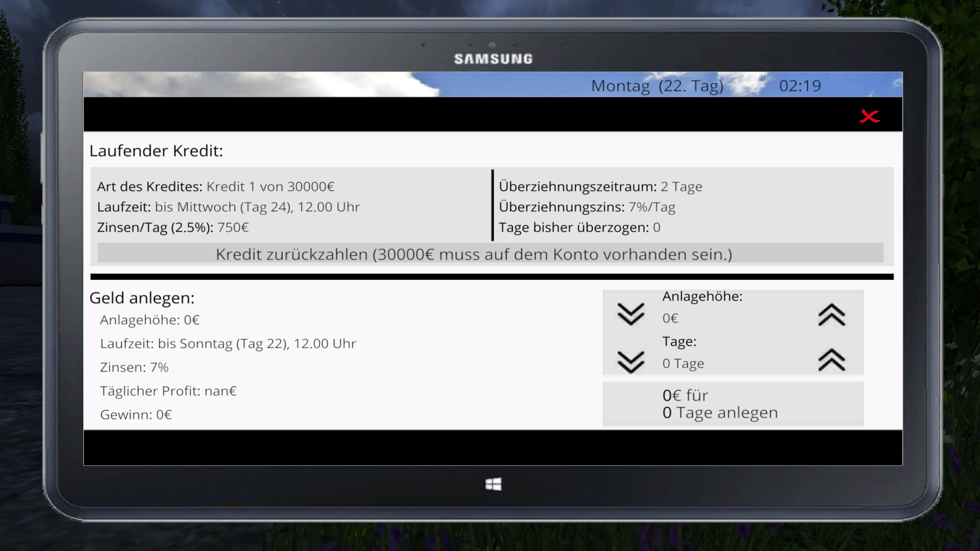980x551 pixels.
Task: Click the Gewinn: 0€ line
Action: [136, 415]
